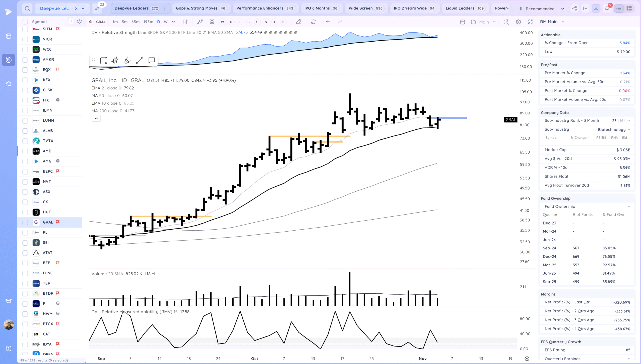The height and width of the screenshot is (364, 641).
Task: Select the trend line drawing tool
Action: 139,60
